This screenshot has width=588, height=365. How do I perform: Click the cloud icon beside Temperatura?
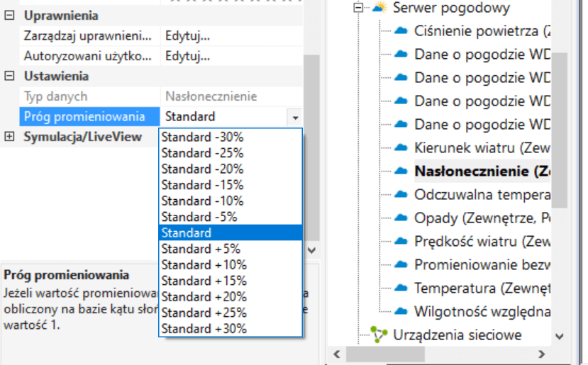click(x=402, y=288)
